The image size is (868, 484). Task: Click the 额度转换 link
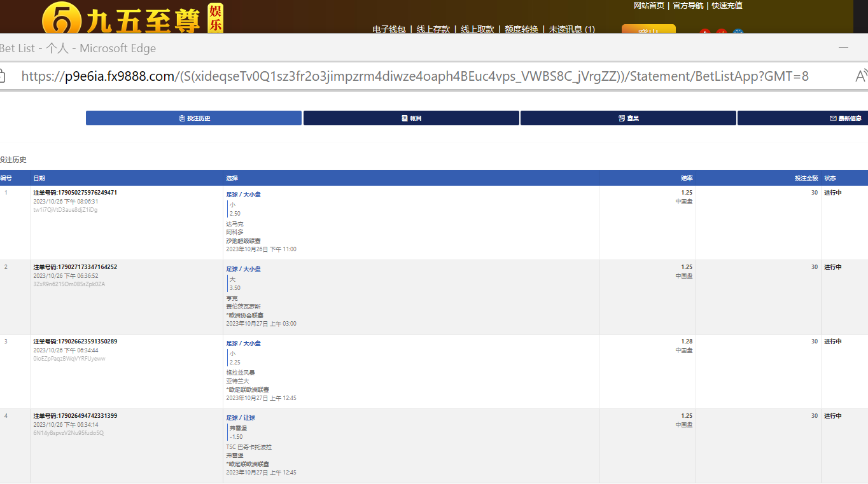pyautogui.click(x=521, y=29)
